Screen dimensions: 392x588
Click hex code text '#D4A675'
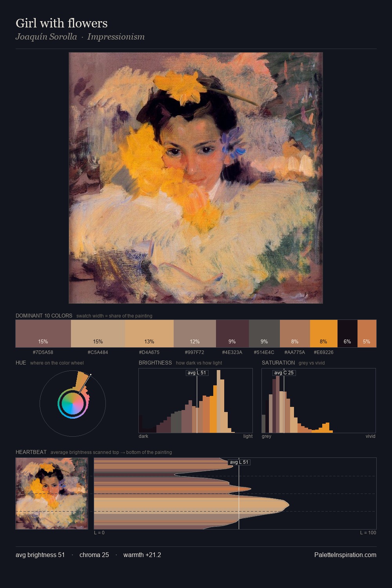click(x=149, y=352)
